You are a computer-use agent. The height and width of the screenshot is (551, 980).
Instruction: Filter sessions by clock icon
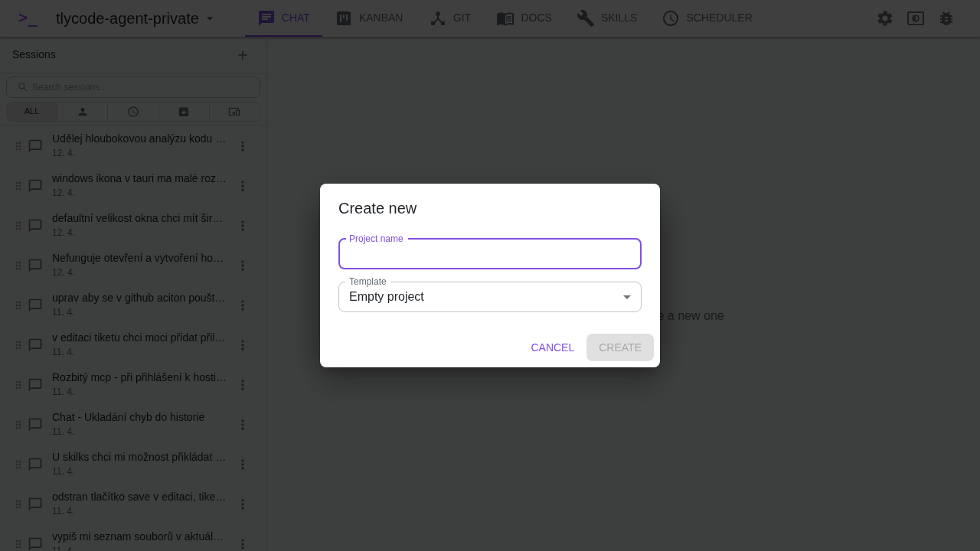tap(133, 112)
